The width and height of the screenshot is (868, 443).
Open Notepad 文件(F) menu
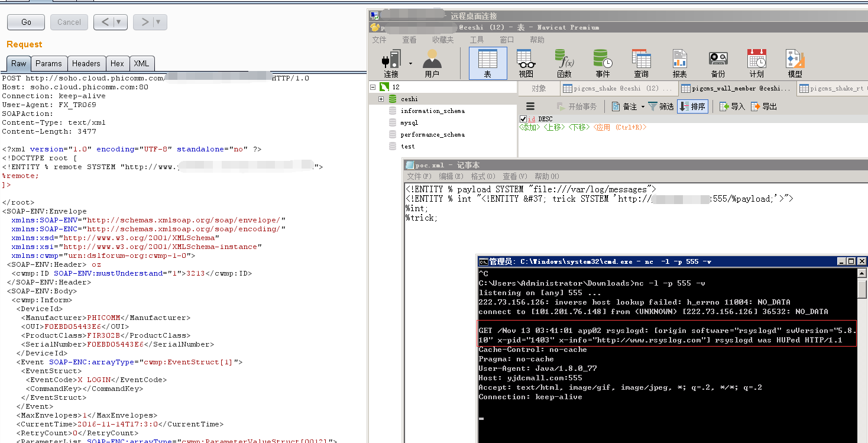tap(419, 176)
